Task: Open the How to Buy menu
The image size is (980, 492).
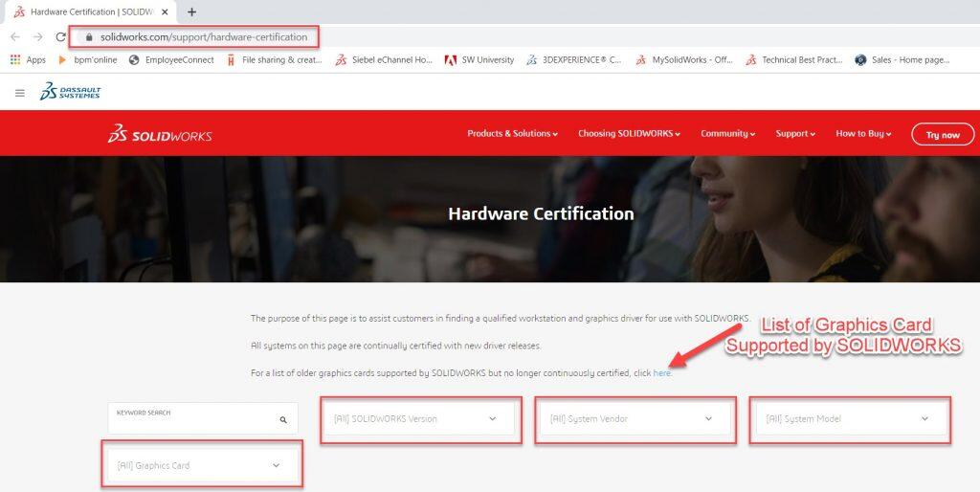Action: tap(862, 134)
